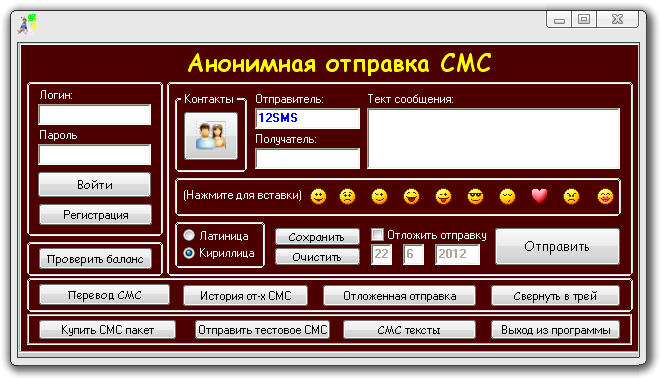The width and height of the screenshot is (660, 378).
Task: Insert the sunglasses emoticon
Action: (475, 197)
